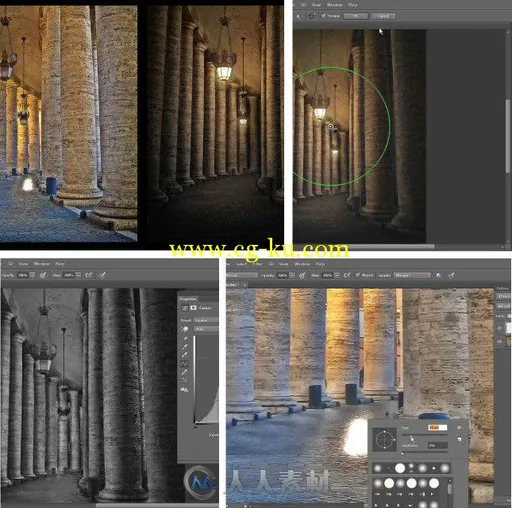Toggle the Aligned checkbox

(x=357, y=275)
